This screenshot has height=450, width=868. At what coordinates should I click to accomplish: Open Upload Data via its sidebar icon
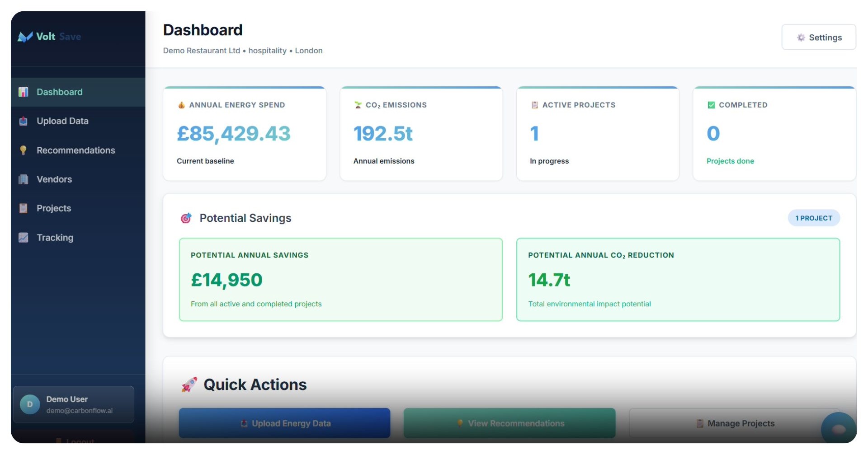pos(23,121)
